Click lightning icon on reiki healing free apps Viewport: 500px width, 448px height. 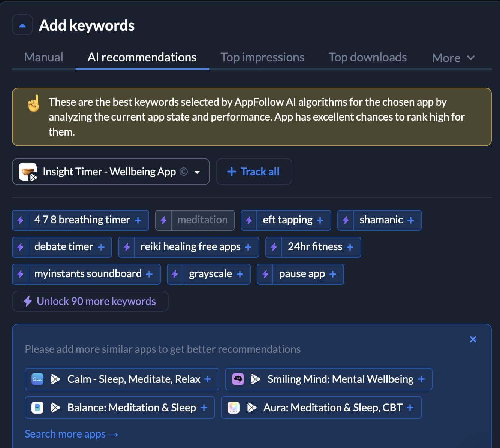(127, 247)
